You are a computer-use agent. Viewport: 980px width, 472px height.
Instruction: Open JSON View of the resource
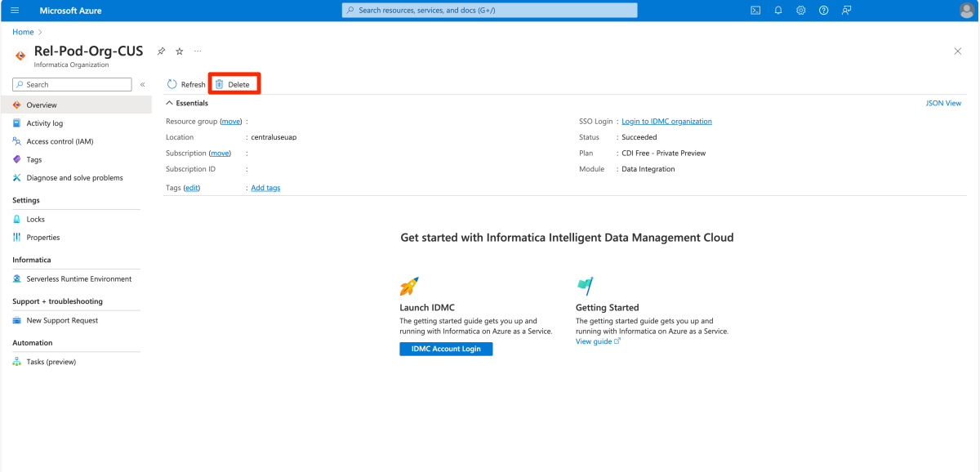tap(943, 103)
